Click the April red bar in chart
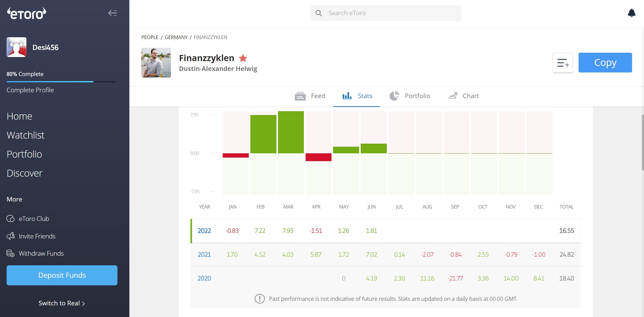 pyautogui.click(x=318, y=157)
